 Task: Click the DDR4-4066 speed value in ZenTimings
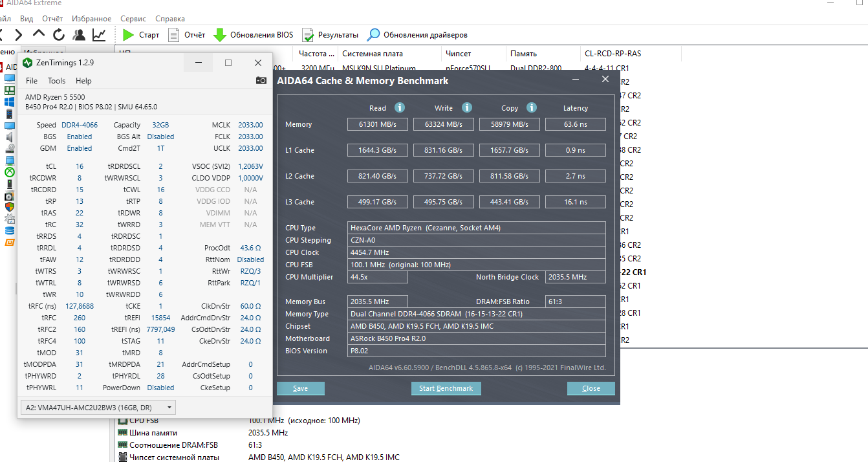[x=79, y=125]
